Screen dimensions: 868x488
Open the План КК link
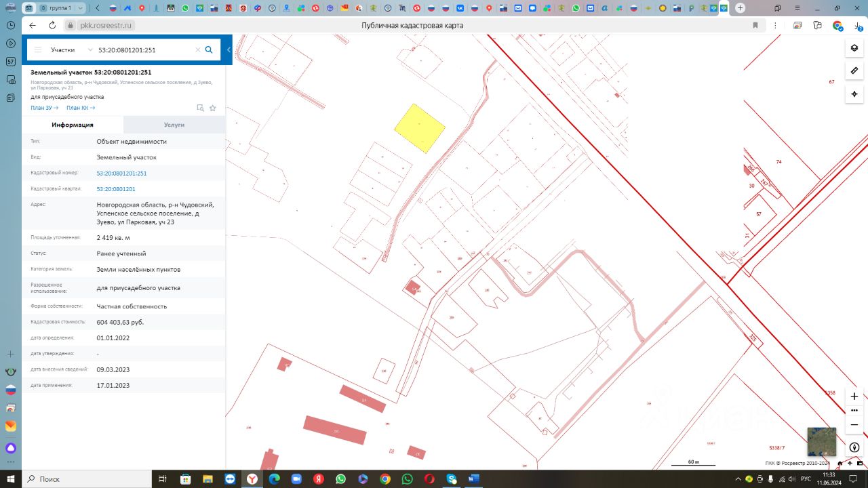point(80,108)
